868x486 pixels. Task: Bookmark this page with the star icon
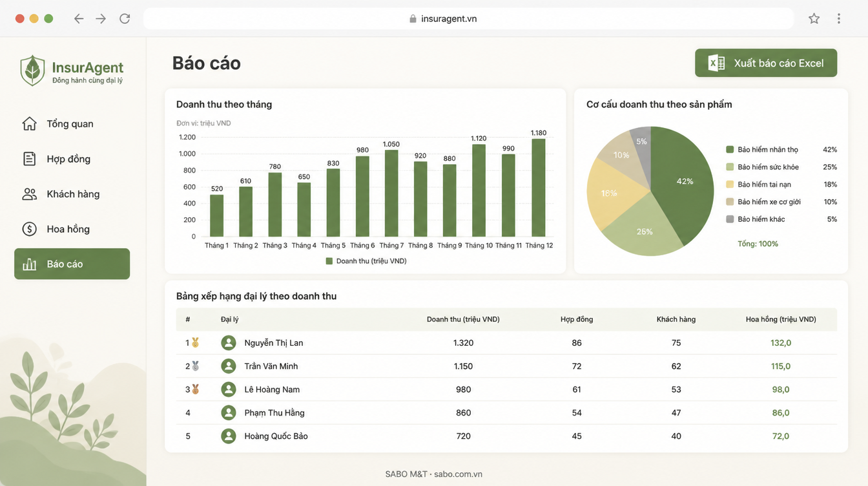tap(814, 19)
